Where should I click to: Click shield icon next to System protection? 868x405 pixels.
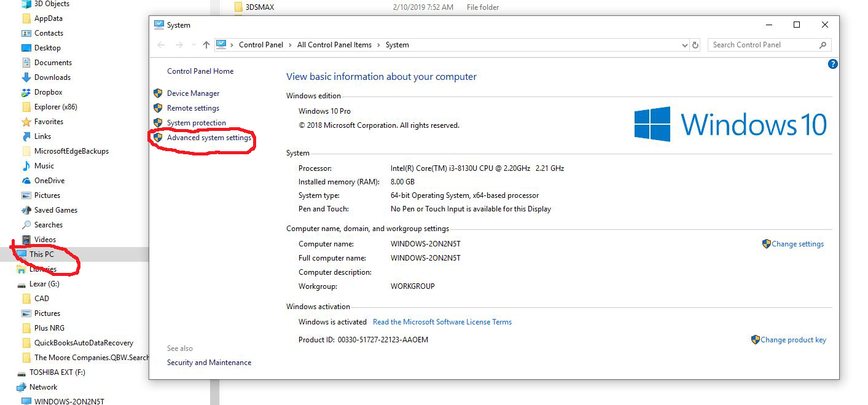pyautogui.click(x=158, y=123)
